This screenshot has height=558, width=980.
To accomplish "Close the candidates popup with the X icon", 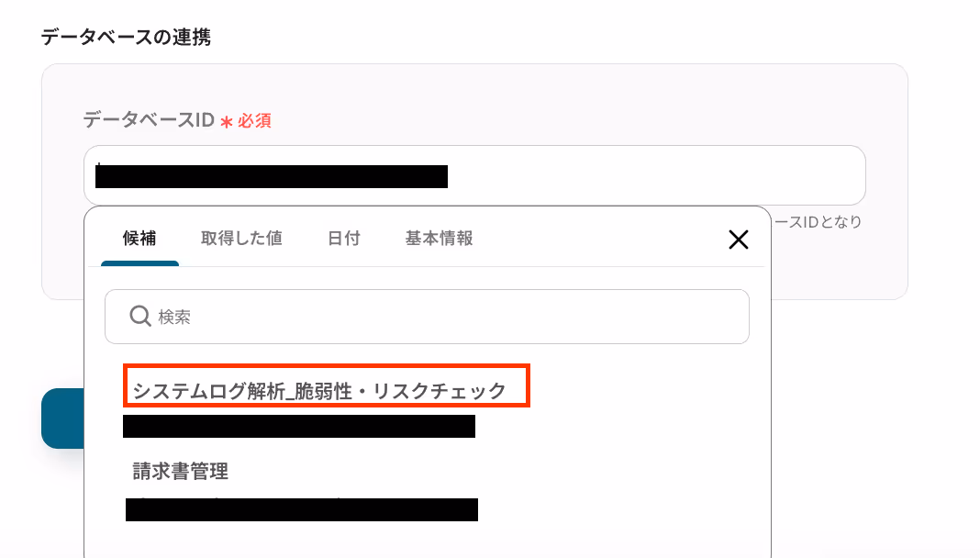I will click(738, 240).
